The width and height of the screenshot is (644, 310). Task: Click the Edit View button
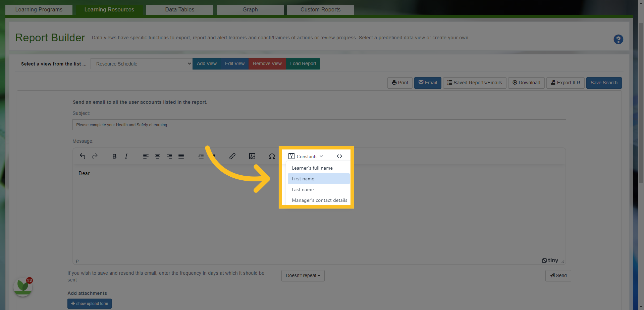[x=235, y=64]
